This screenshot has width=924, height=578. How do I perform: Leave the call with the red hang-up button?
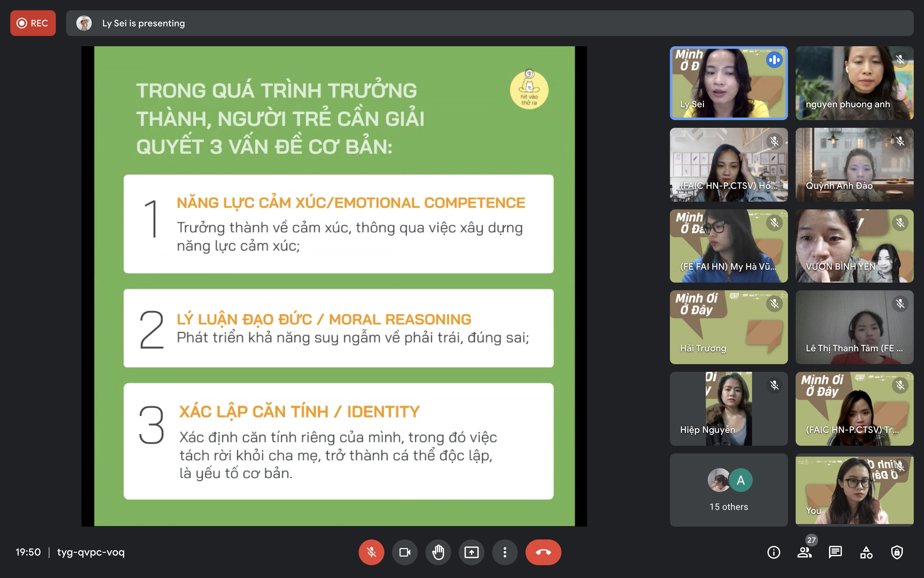pyautogui.click(x=543, y=552)
